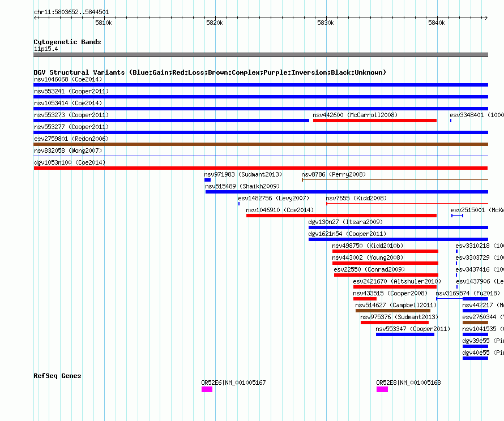Image resolution: width=504 pixels, height=421 pixels.
Task: Open the nsv3169574 (Fu2018) label
Action: coord(468,293)
